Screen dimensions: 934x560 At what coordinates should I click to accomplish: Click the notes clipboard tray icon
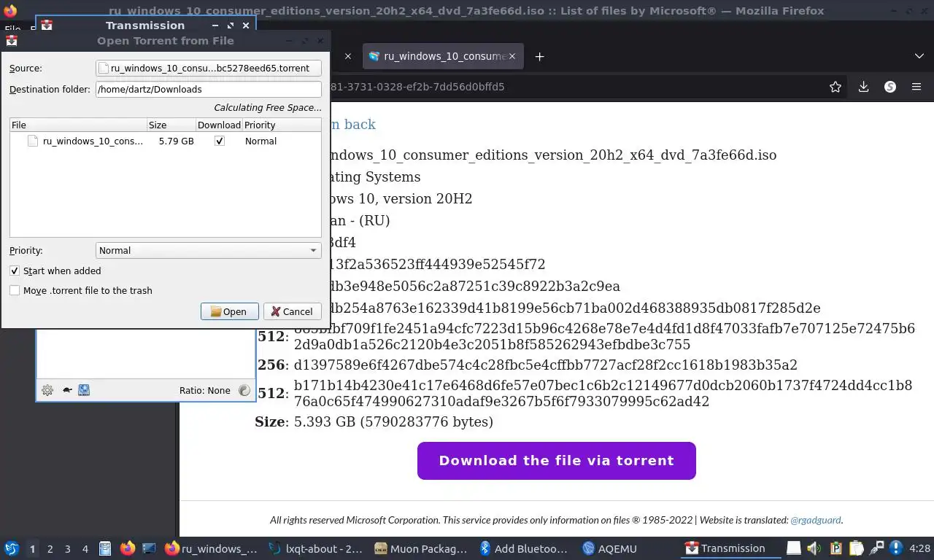[x=856, y=548]
